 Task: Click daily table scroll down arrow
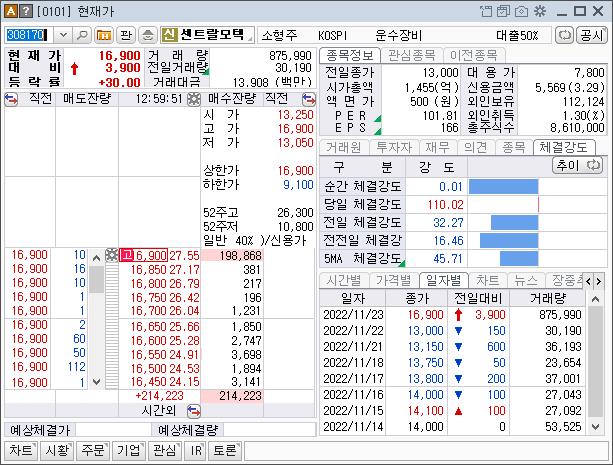tap(595, 426)
